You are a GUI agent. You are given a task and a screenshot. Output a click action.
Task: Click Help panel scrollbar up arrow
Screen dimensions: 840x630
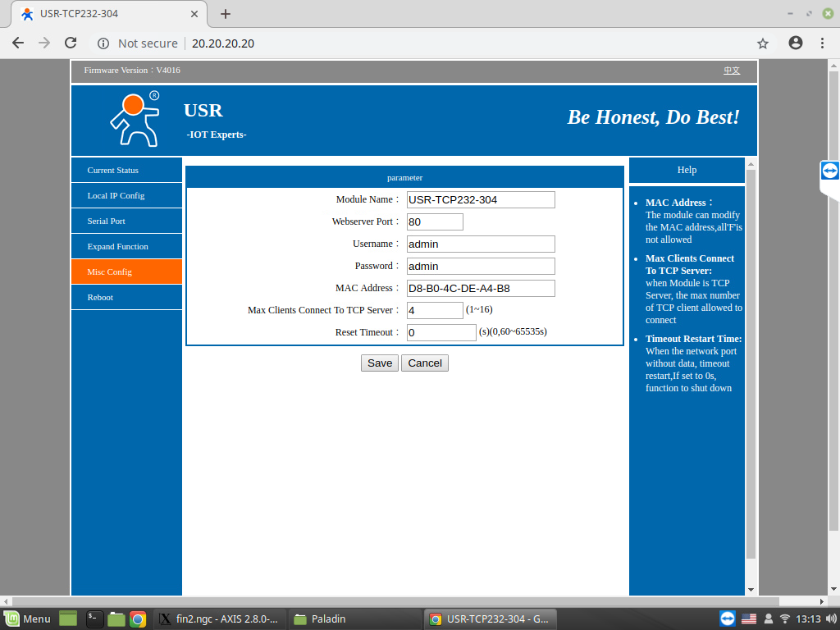pos(751,164)
